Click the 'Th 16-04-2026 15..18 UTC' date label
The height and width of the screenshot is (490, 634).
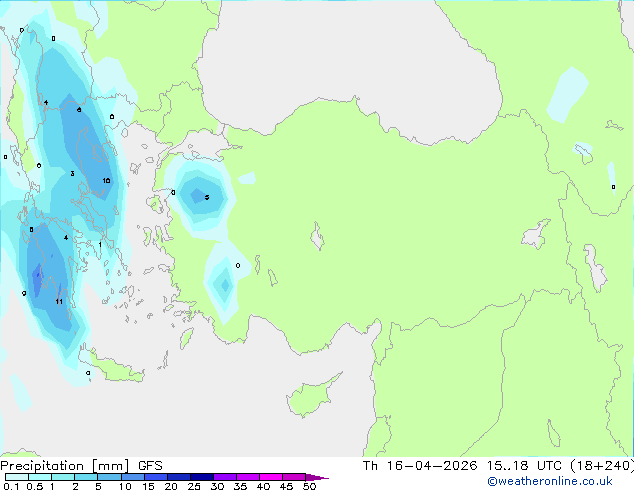(462, 466)
